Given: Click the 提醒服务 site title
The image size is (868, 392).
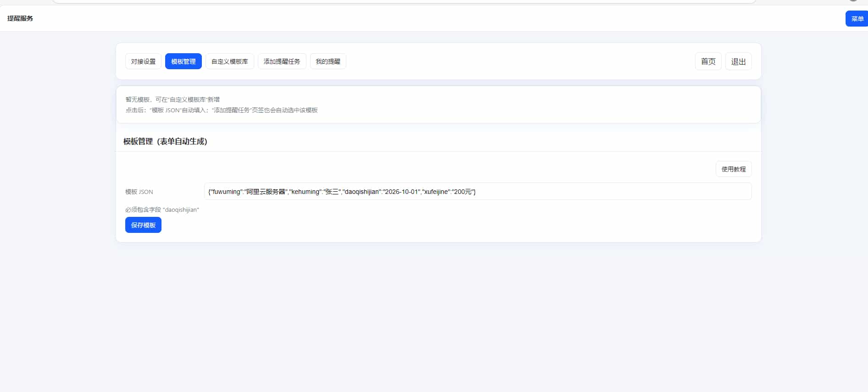Looking at the screenshot, I should [x=20, y=18].
